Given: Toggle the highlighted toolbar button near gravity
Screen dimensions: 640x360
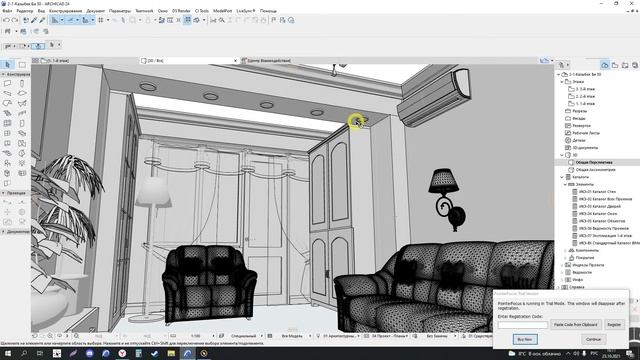Looking at the screenshot, I should (x=187, y=20).
